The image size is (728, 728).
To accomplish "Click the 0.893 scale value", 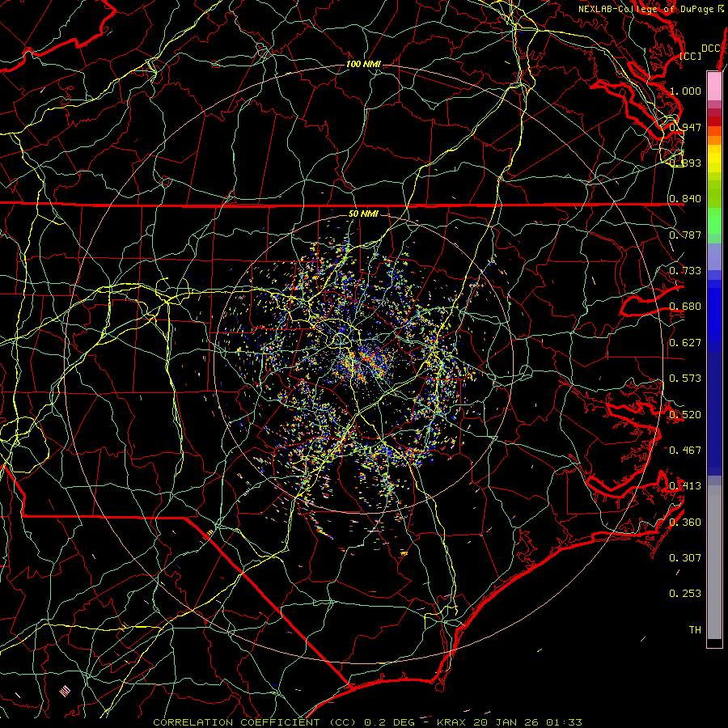I will coord(685,163).
